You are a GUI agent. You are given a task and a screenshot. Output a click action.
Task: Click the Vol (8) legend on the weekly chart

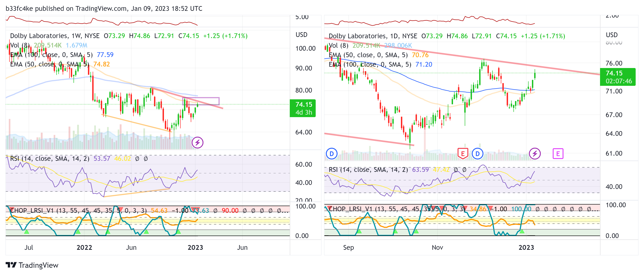coord(49,45)
